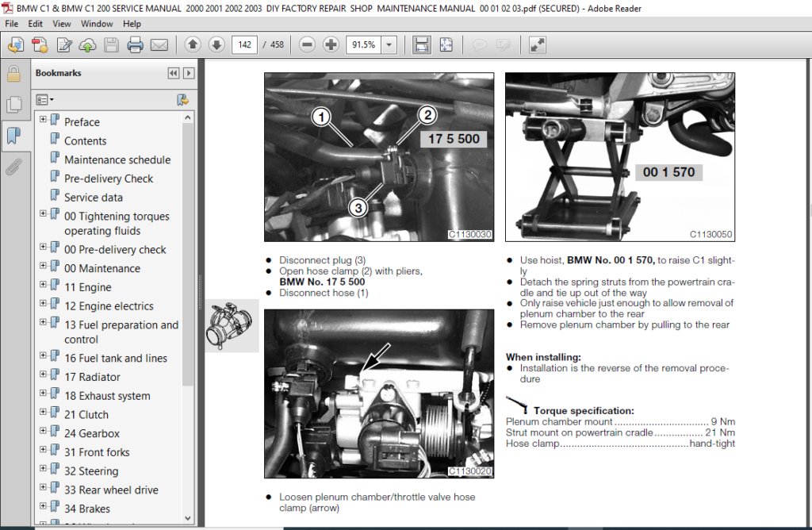Image resolution: width=812 pixels, height=530 pixels.
Task: Click the new bookmark icon
Action: 182,99
